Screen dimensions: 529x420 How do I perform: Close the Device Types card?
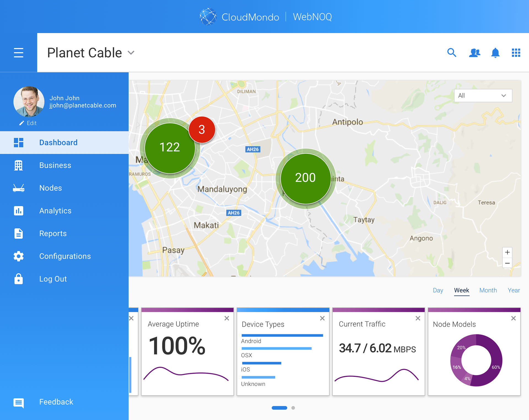point(322,318)
